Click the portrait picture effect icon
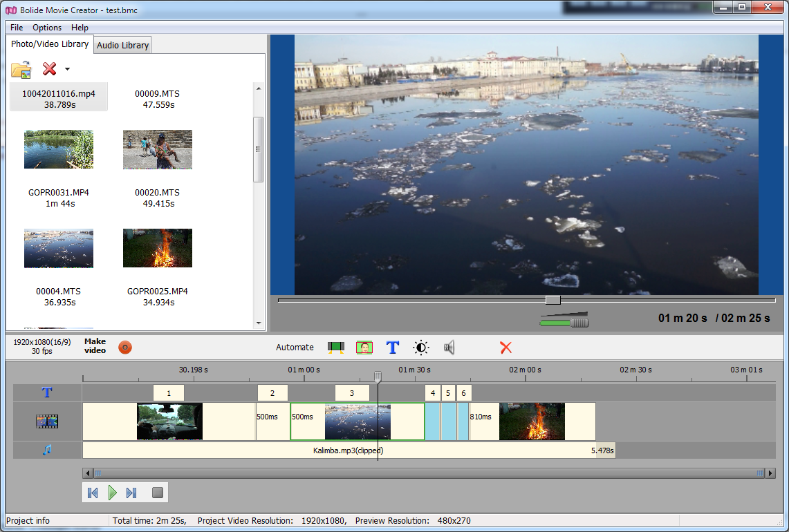This screenshot has width=789, height=532. pyautogui.click(x=364, y=348)
